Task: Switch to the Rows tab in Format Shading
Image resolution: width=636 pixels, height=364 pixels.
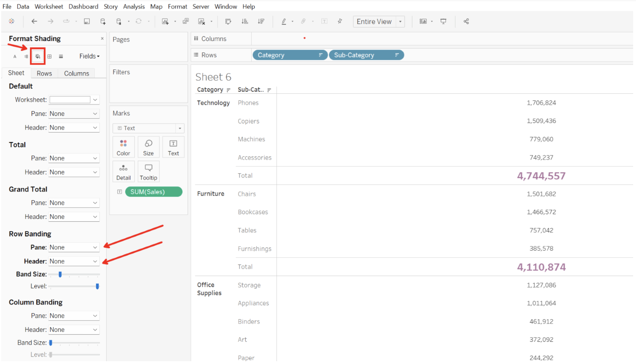Action: point(44,73)
